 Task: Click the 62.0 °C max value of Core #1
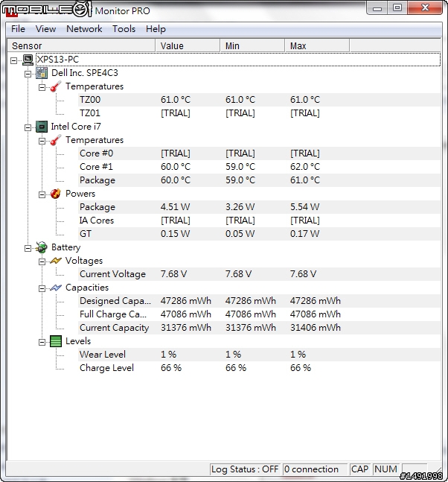pyautogui.click(x=305, y=167)
